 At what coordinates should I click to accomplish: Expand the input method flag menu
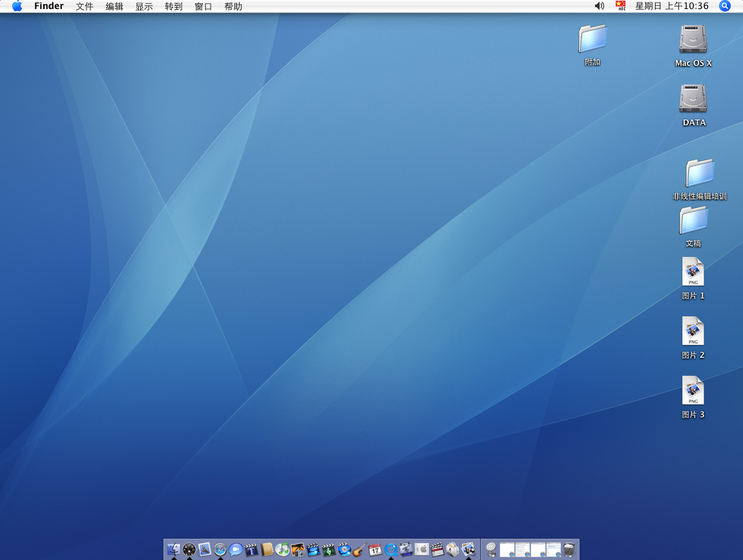coord(621,6)
